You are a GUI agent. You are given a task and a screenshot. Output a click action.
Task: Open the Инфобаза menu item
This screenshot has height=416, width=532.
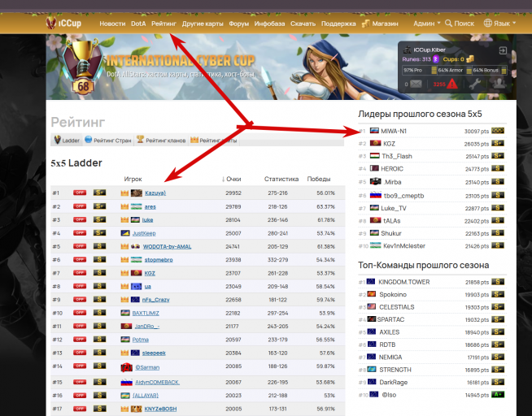pyautogui.click(x=269, y=24)
